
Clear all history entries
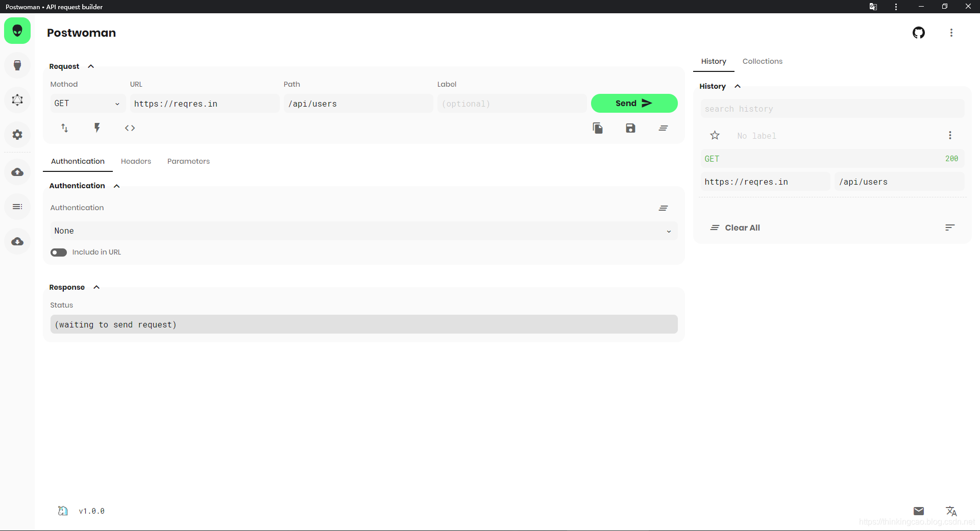tap(735, 227)
